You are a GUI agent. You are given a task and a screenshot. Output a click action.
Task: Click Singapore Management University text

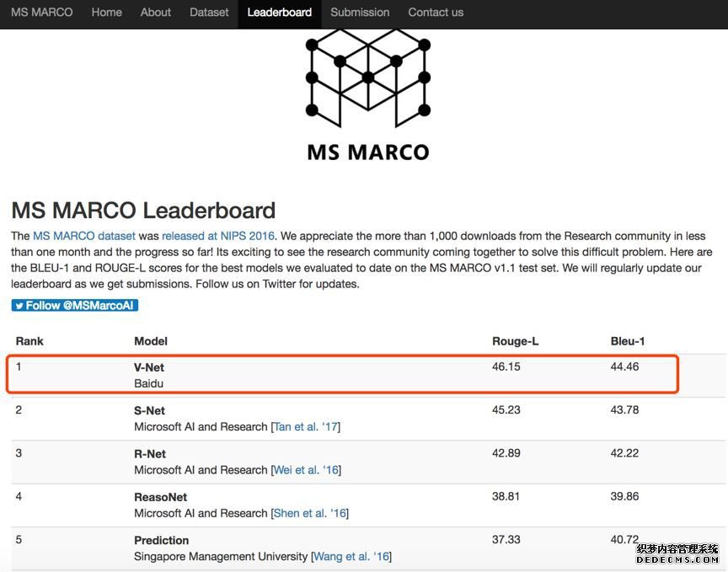tap(221, 556)
